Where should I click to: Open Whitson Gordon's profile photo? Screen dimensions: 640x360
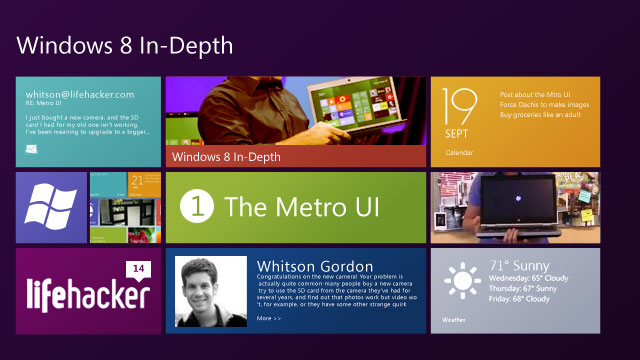coord(211,291)
